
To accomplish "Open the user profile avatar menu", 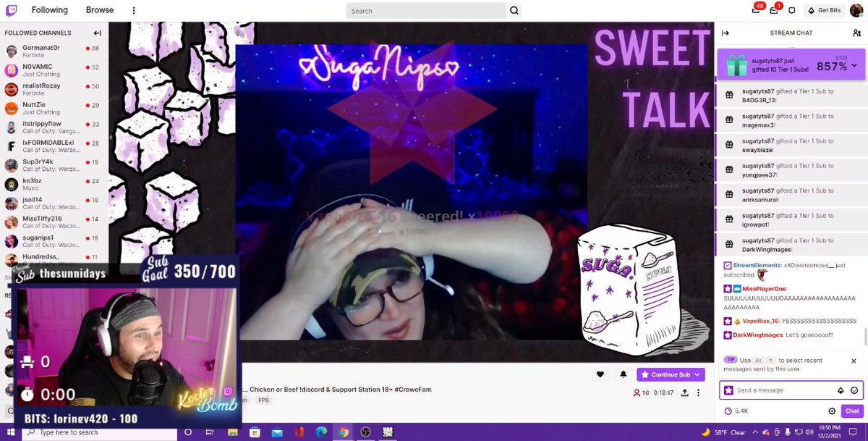I will point(856,10).
